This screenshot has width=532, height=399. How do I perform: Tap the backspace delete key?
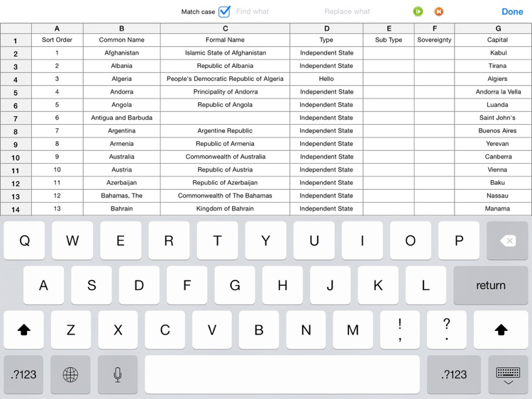tap(507, 241)
